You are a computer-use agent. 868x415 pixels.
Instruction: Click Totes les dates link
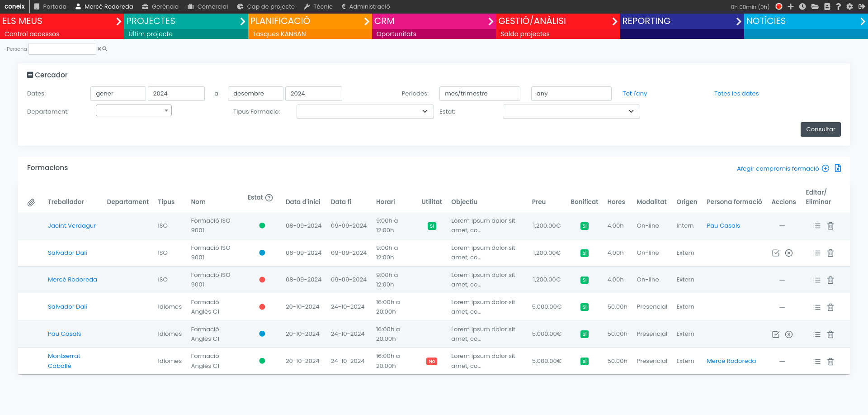click(x=736, y=94)
